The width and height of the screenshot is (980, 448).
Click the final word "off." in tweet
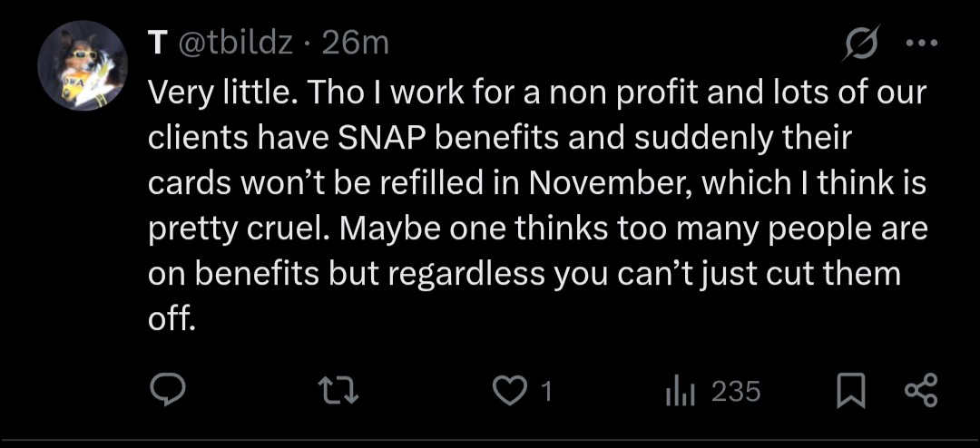click(172, 318)
